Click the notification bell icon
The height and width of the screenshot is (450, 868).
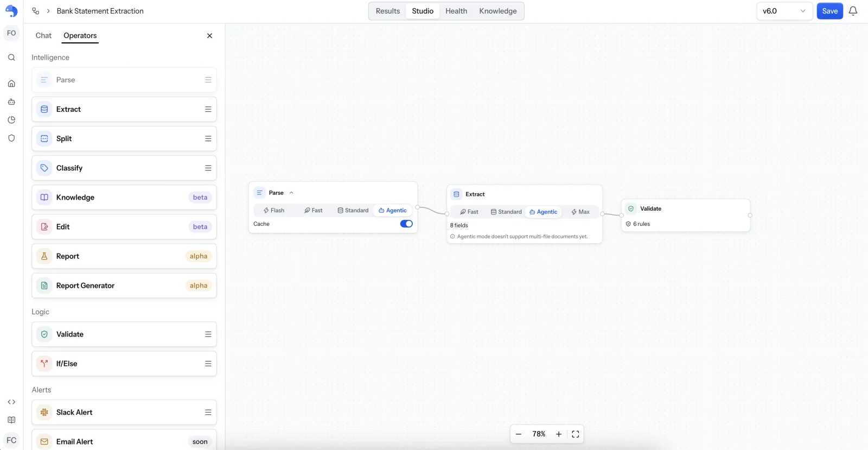[x=853, y=11]
